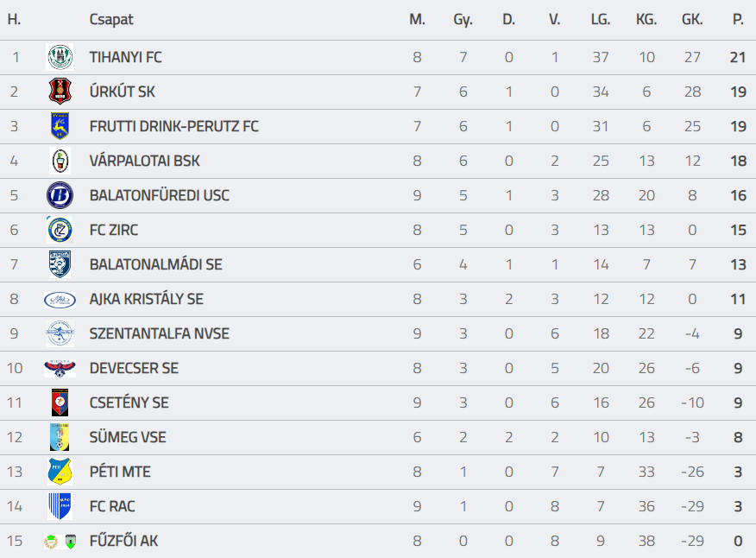Click the Balatonfüredi USC round logo
This screenshot has height=558, width=756.
60,196
